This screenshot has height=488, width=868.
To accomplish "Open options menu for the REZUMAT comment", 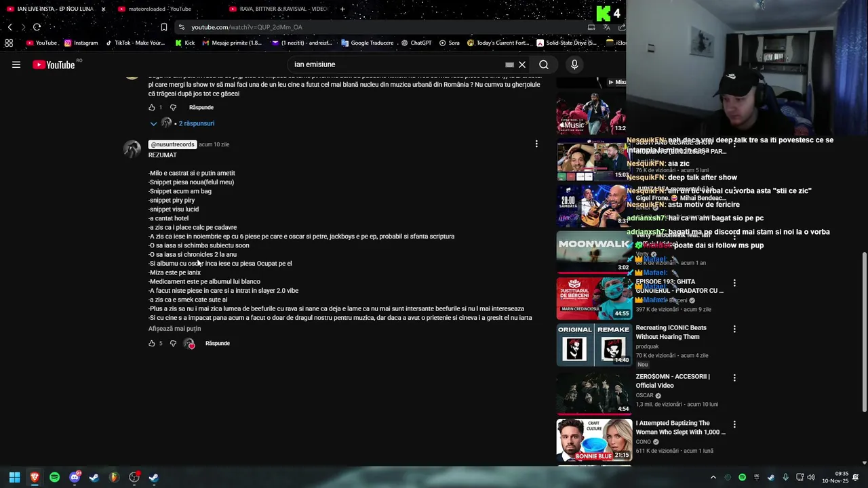I will point(536,144).
